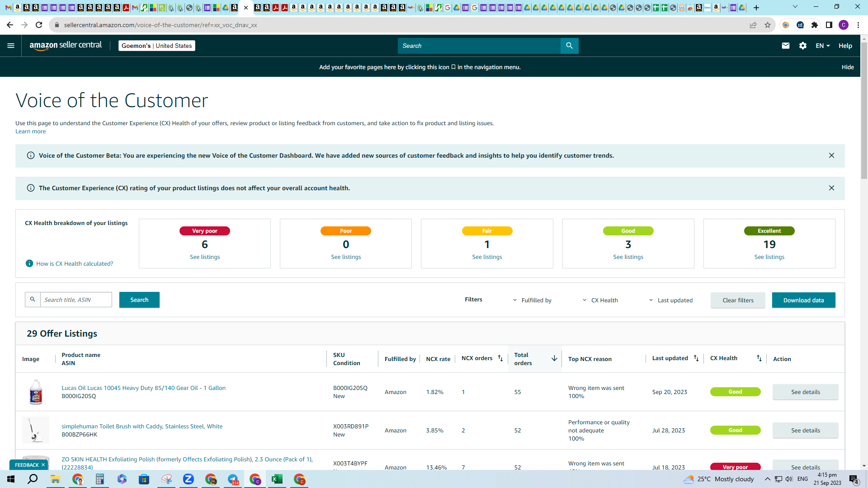Viewport: 868px width, 488px height.
Task: Open Windows taskbar search icon
Action: pyautogui.click(x=33, y=479)
